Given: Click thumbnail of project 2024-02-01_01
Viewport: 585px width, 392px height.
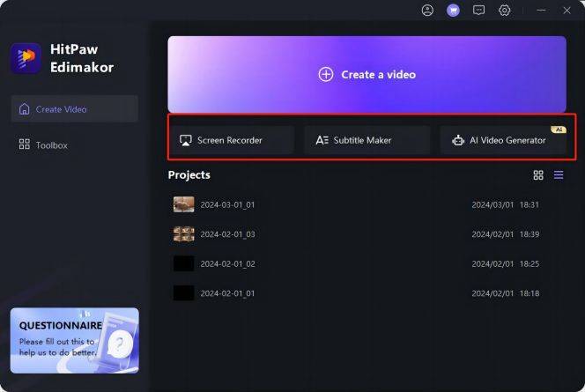Looking at the screenshot, I should [x=183, y=293].
